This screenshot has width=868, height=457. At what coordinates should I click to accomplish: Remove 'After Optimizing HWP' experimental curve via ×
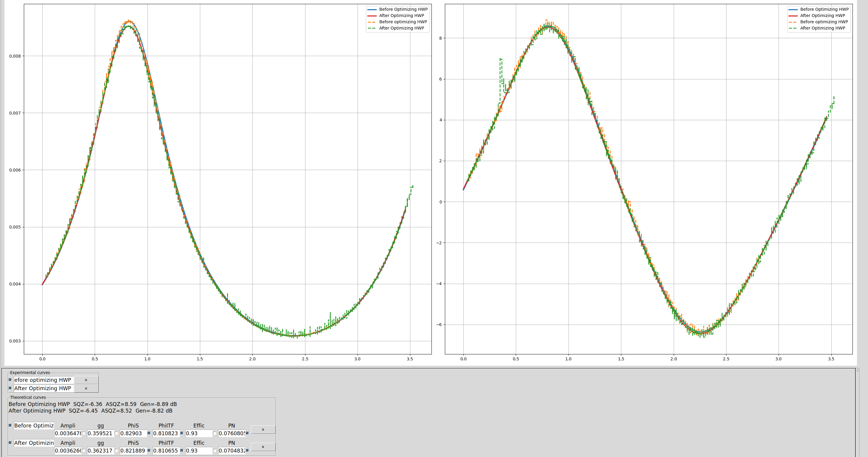[x=86, y=388]
